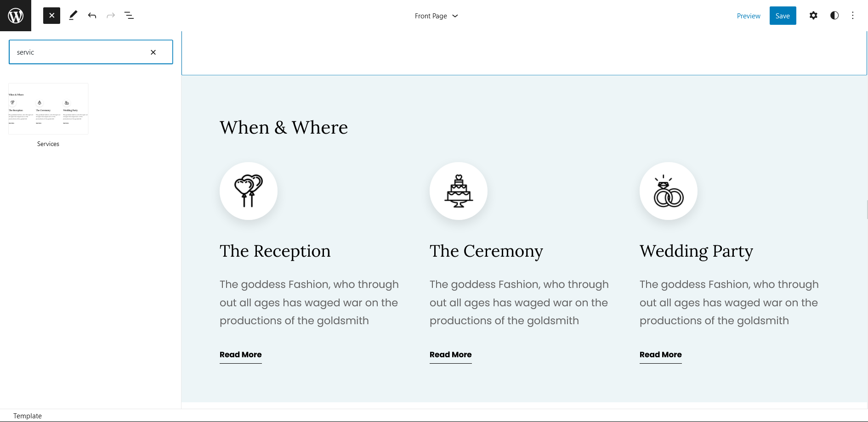Select the heart balloons icon image
Screen dimensions: 868x422
(x=249, y=191)
